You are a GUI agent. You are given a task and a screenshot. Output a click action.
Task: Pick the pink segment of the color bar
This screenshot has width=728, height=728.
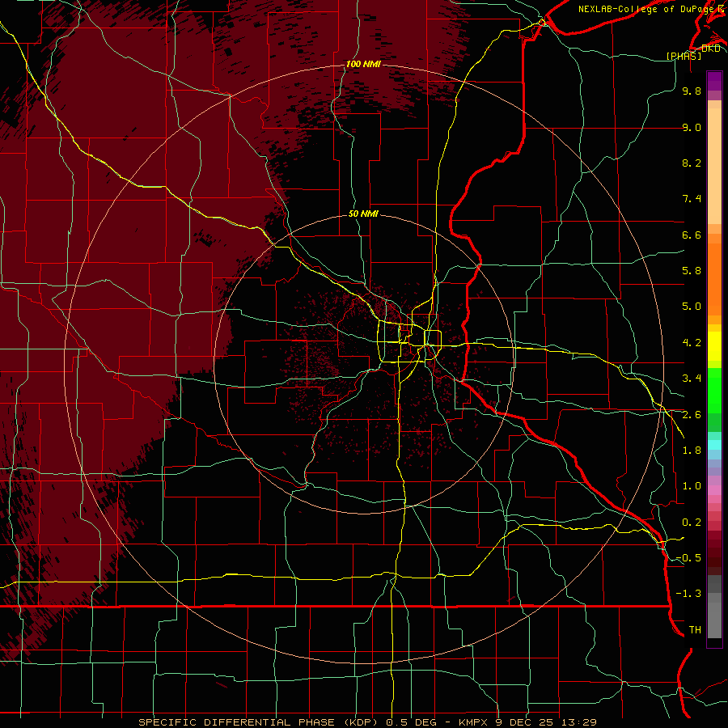point(714,490)
